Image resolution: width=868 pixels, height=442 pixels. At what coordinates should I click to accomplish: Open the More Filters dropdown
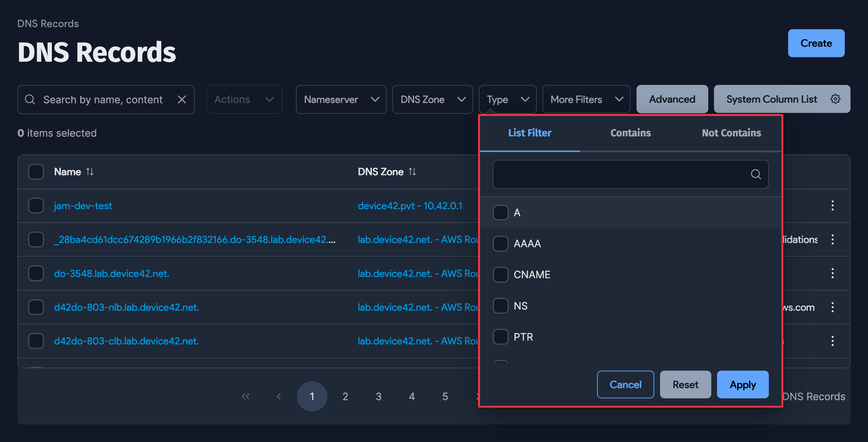[586, 99]
